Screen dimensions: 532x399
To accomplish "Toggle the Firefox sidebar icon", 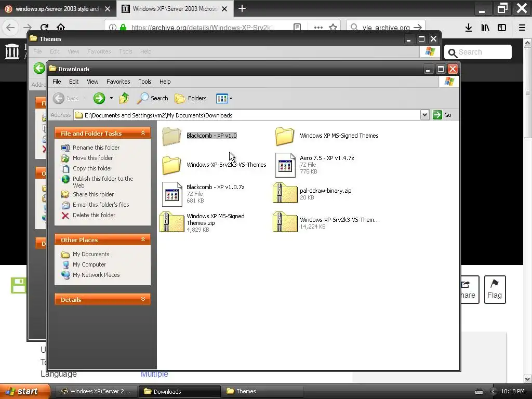I will pos(502,28).
